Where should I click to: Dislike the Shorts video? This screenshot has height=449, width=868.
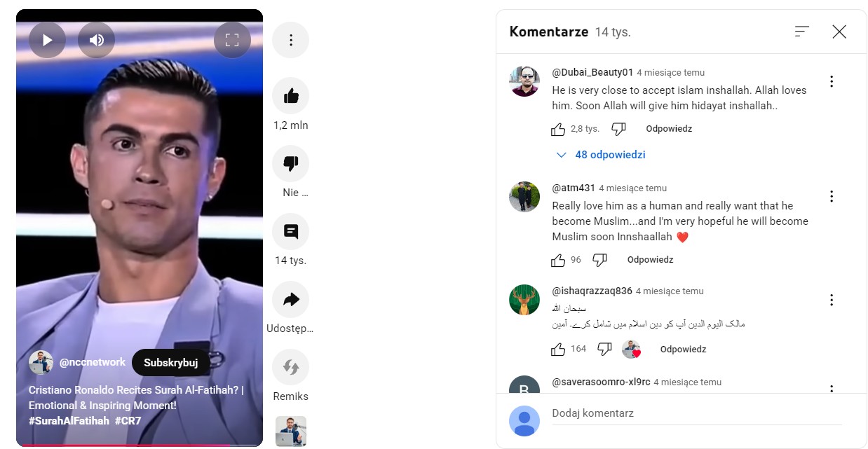[290, 164]
